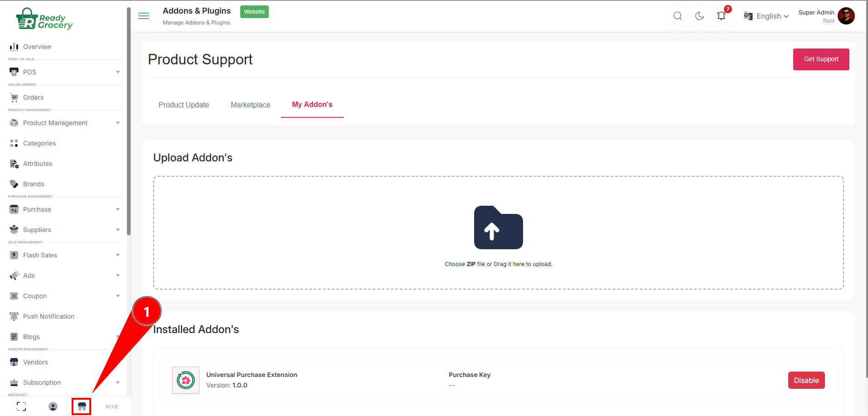Screen dimensions: 868x416
Task: Click the Super Admin profile avatar
Action: (846, 16)
